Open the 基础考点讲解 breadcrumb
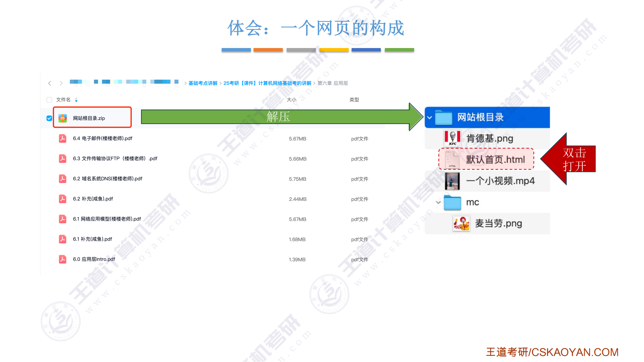 coord(203,83)
